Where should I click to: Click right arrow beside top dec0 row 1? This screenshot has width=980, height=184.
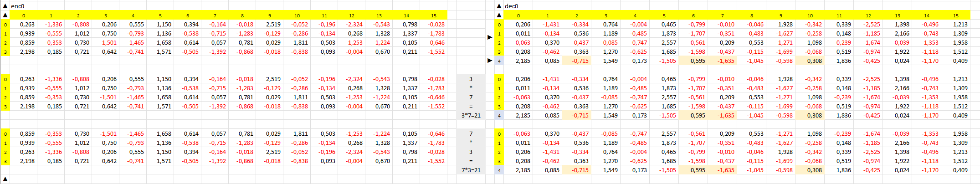click(x=490, y=37)
